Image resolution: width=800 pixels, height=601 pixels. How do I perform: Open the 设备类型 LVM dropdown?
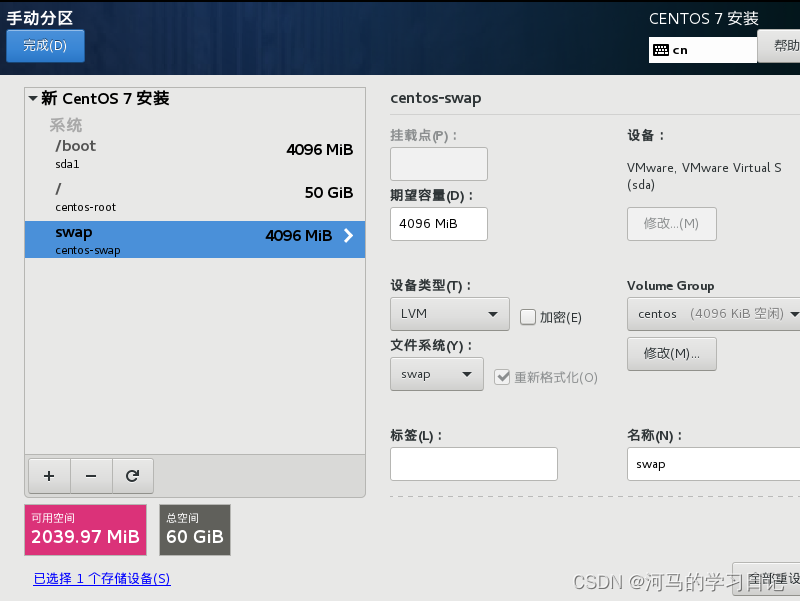point(449,314)
